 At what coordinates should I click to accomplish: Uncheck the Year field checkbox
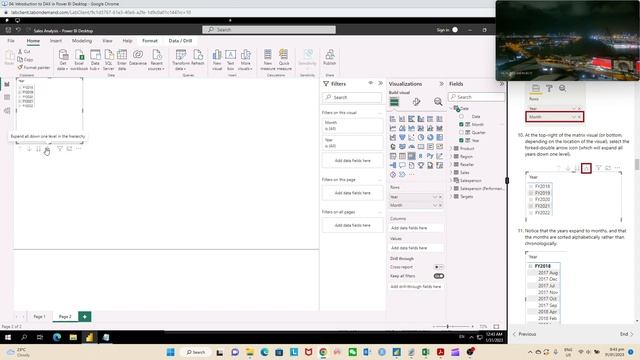(461, 140)
